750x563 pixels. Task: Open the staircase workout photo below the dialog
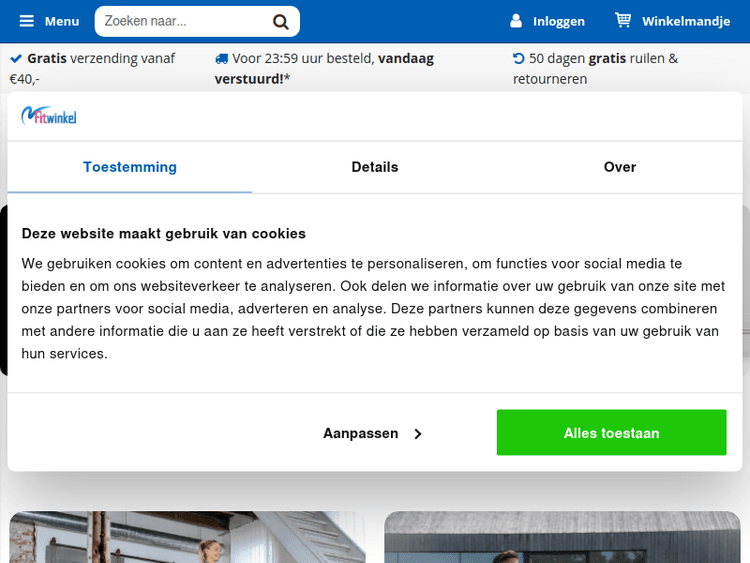point(188,537)
